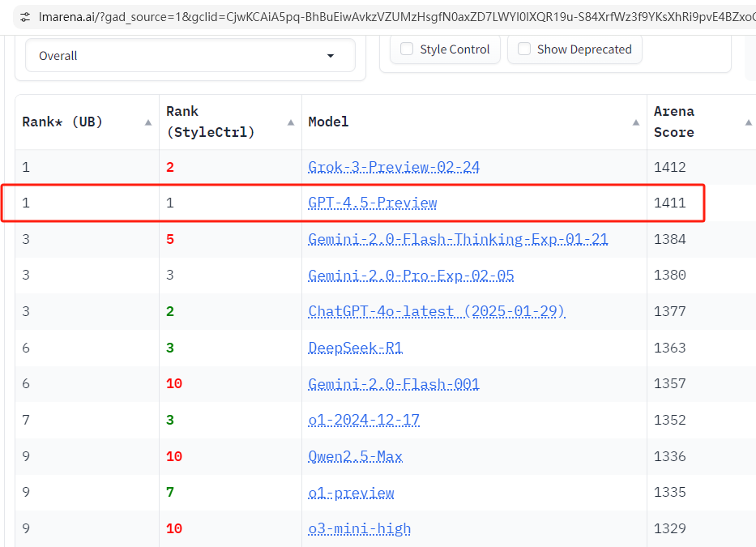Open the Gemini-2.0-Flash-Thinking-Exp-01-21 link

pyautogui.click(x=458, y=239)
